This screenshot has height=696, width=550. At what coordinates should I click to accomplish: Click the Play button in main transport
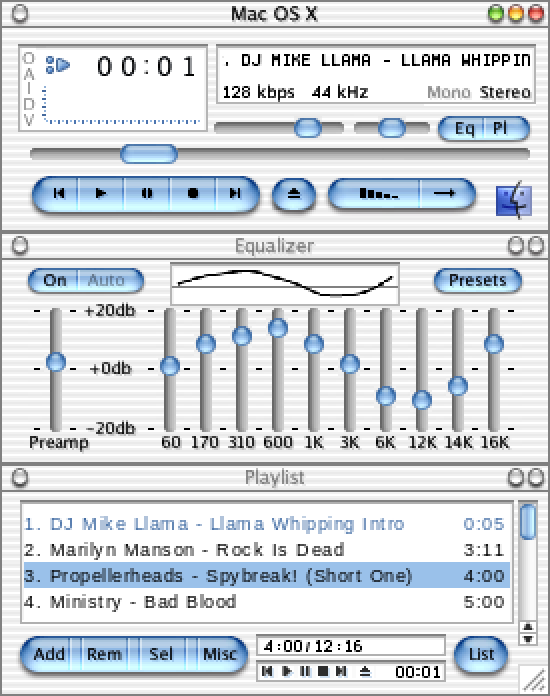pos(102,194)
